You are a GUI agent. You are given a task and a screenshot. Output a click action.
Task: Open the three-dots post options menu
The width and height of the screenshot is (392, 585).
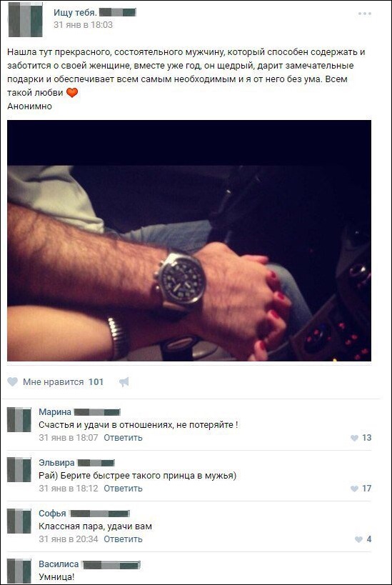click(x=364, y=14)
